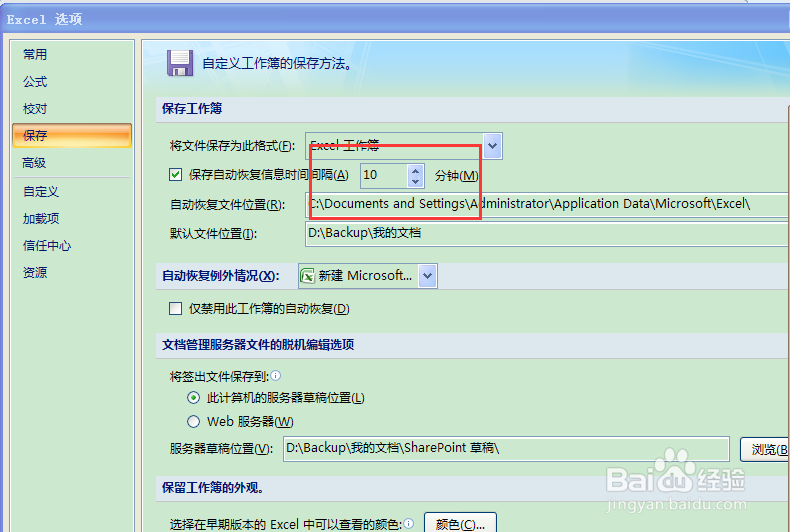The height and width of the screenshot is (532, 790).
Task: Click the 默认文件位置 path field
Action: [546, 234]
